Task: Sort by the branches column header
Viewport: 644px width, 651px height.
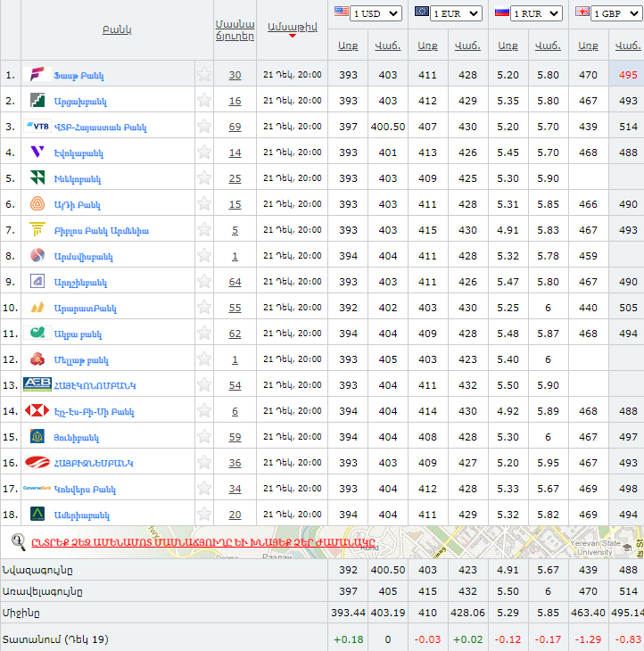Action: tap(235, 30)
